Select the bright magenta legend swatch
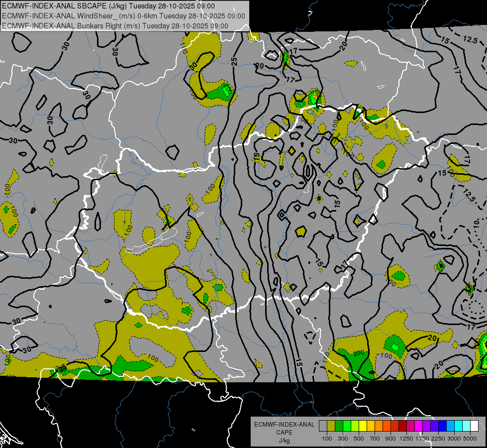This screenshot has height=448, width=487. [x=419, y=426]
